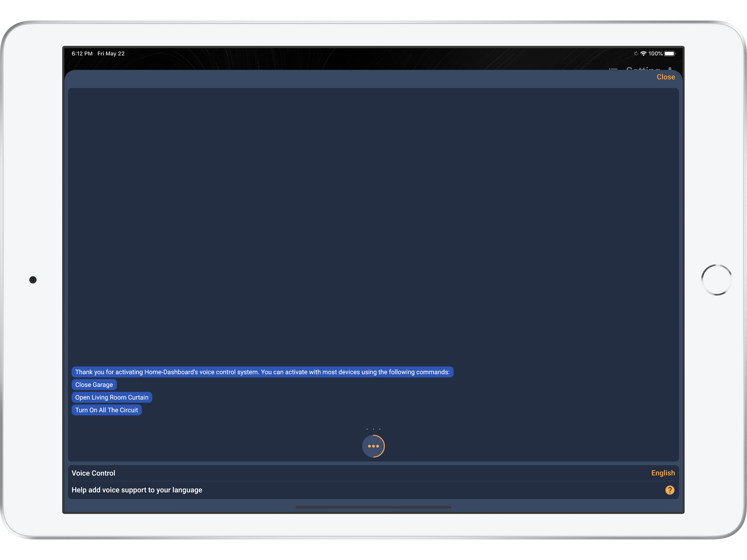Tap the Wi-Fi icon in the status bar

(x=644, y=53)
